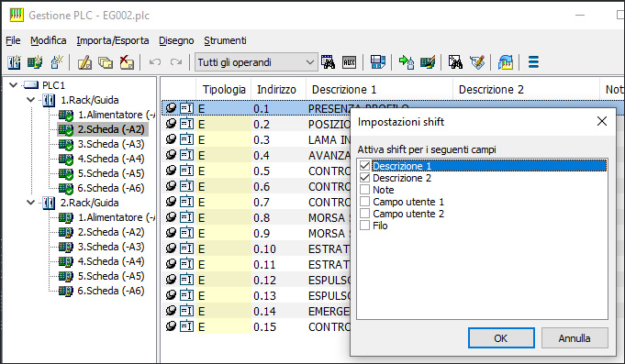This screenshot has height=364, width=625.
Task: Click the undo arrow icon
Action: click(155, 62)
